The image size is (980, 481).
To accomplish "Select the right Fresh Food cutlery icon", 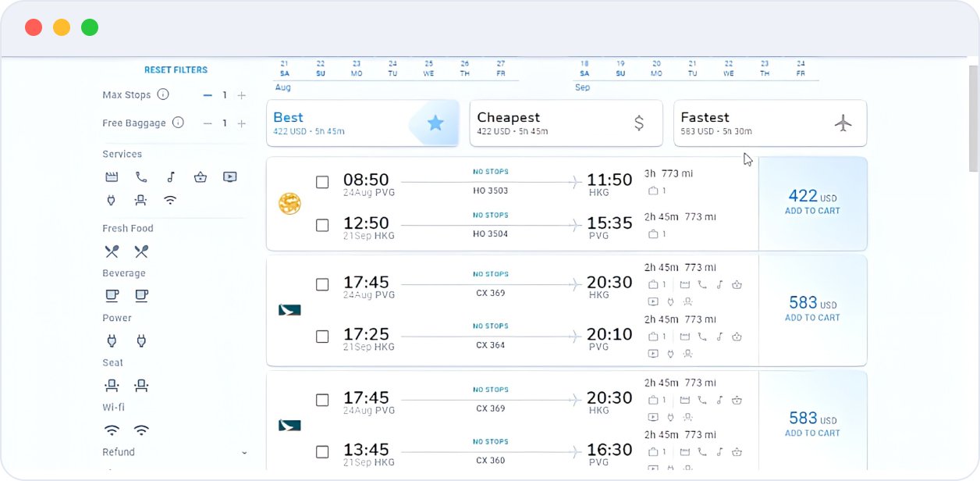I will (x=141, y=251).
